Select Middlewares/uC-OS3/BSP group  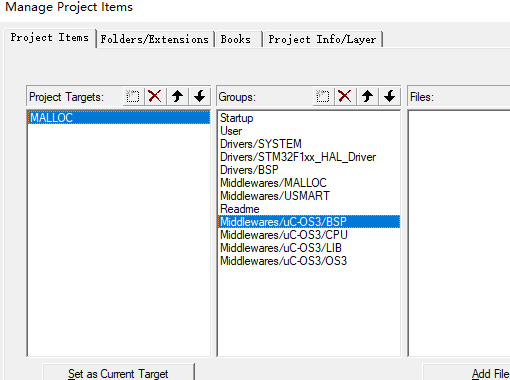pos(309,222)
